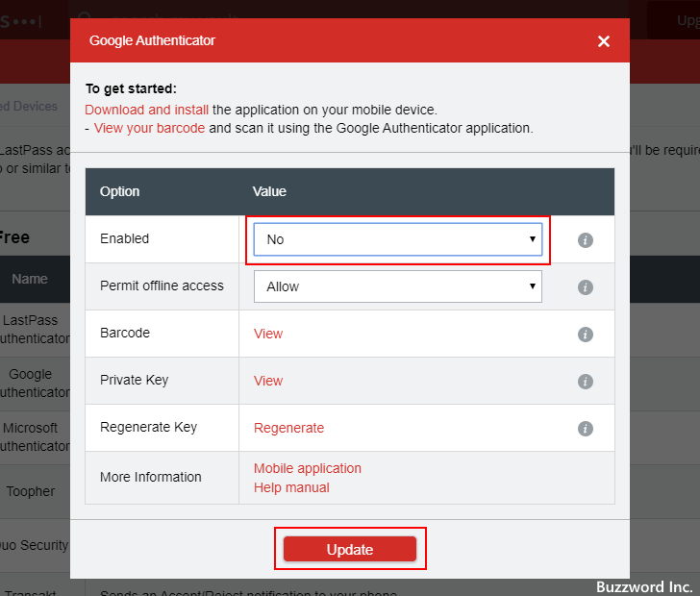Click Download and install link
700x596 pixels.
point(147,110)
